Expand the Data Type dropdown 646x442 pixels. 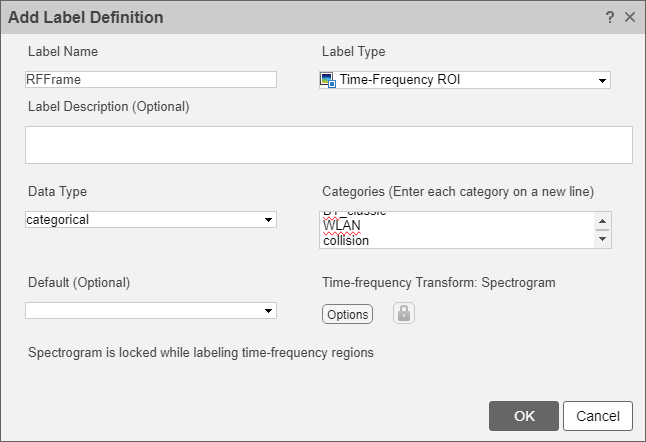click(x=268, y=220)
